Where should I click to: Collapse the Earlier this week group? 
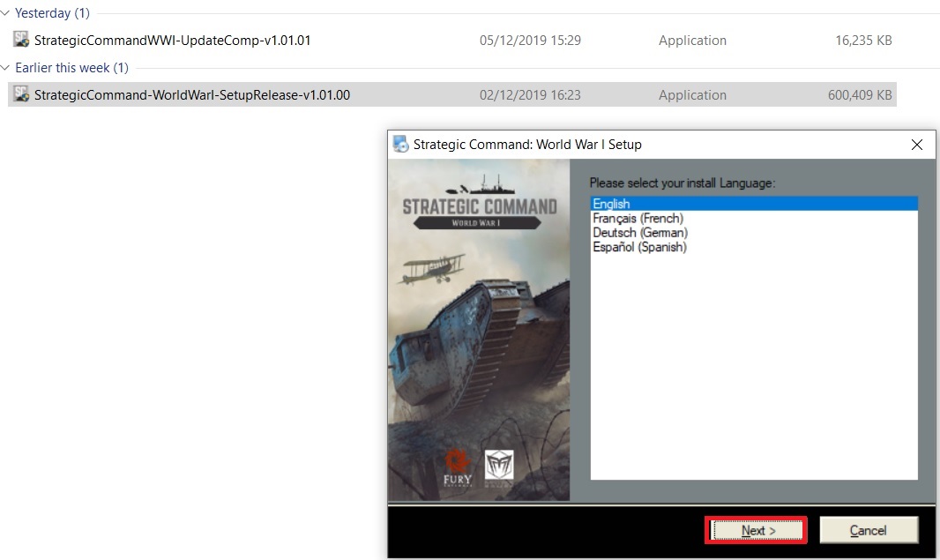(5, 67)
